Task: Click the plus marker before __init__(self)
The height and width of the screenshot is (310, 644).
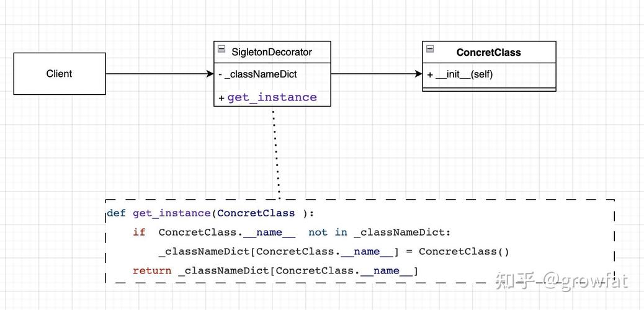Action: (430, 75)
